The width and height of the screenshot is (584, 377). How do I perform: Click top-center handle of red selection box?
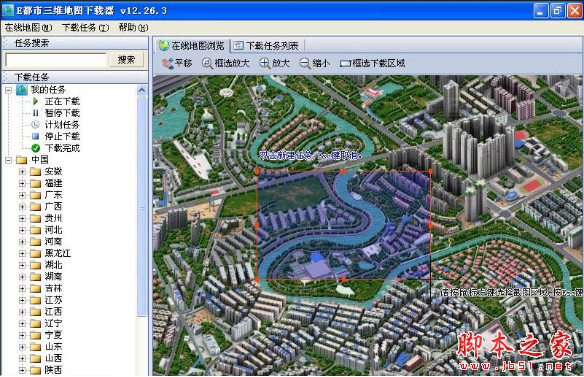pyautogui.click(x=343, y=171)
